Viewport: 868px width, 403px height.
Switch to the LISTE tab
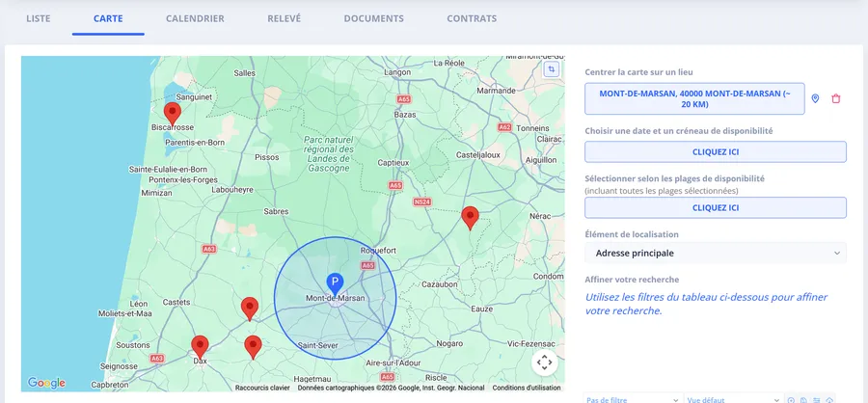point(39,18)
